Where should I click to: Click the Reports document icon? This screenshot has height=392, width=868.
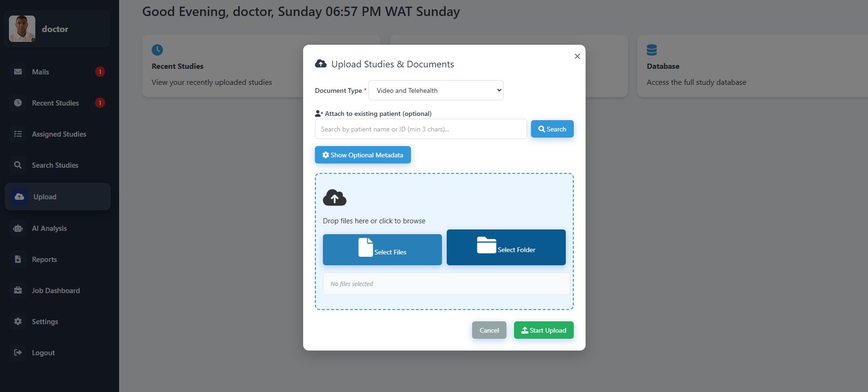coord(18,259)
